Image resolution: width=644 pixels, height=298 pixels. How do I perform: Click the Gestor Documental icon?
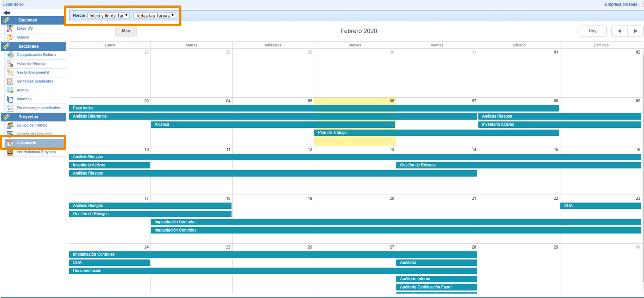pos(10,73)
